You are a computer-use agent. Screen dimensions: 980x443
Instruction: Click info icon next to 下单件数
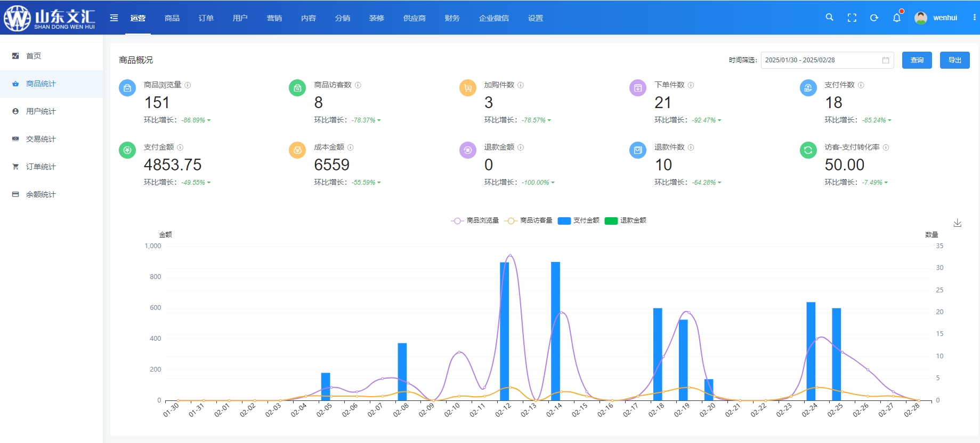coord(691,85)
